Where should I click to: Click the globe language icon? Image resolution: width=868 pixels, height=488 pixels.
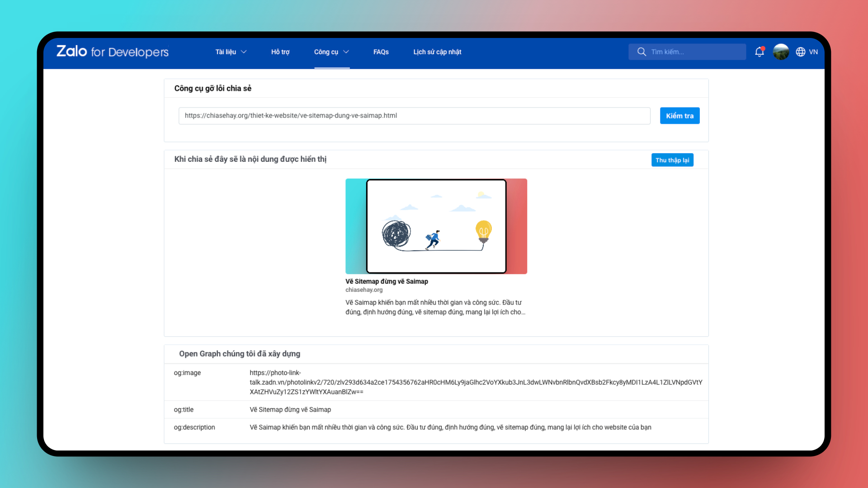click(801, 52)
